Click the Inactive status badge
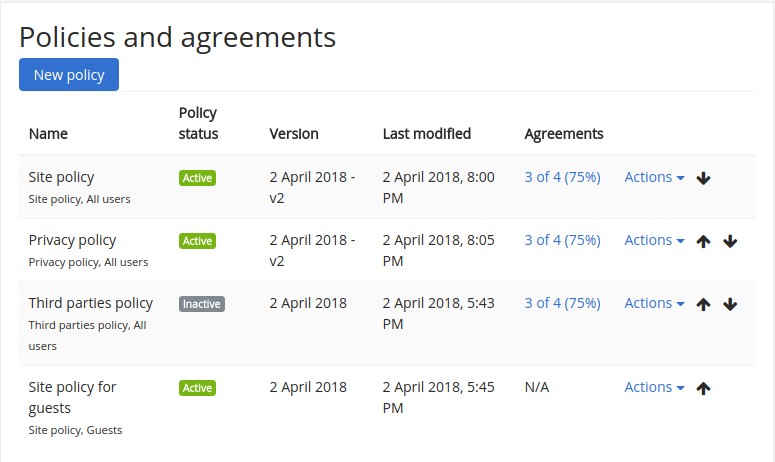This screenshot has height=462, width=775. [x=201, y=304]
